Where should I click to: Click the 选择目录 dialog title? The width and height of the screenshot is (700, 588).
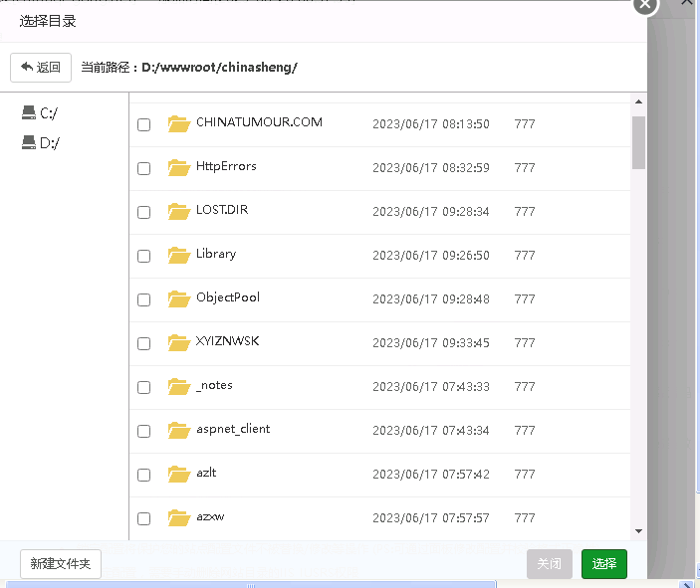click(x=48, y=21)
